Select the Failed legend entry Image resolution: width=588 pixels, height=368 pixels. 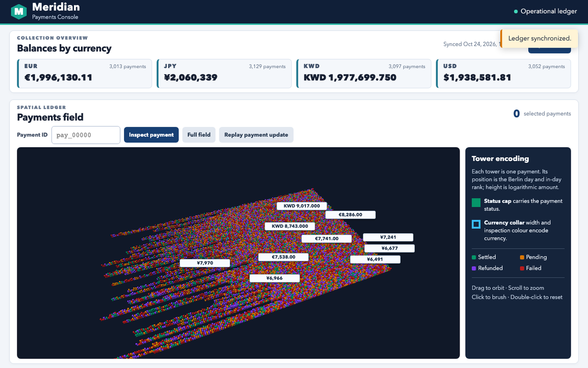[531, 268]
